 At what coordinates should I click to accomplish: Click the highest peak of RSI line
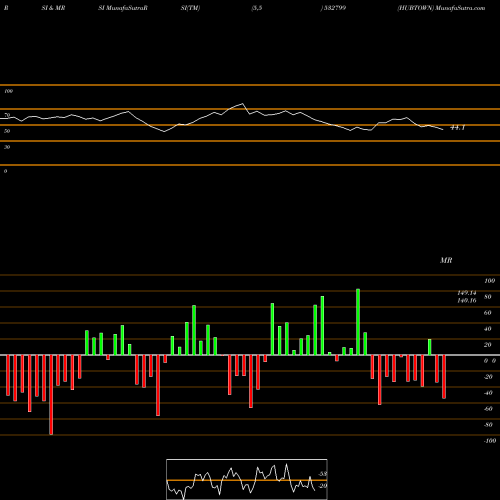(x=242, y=104)
